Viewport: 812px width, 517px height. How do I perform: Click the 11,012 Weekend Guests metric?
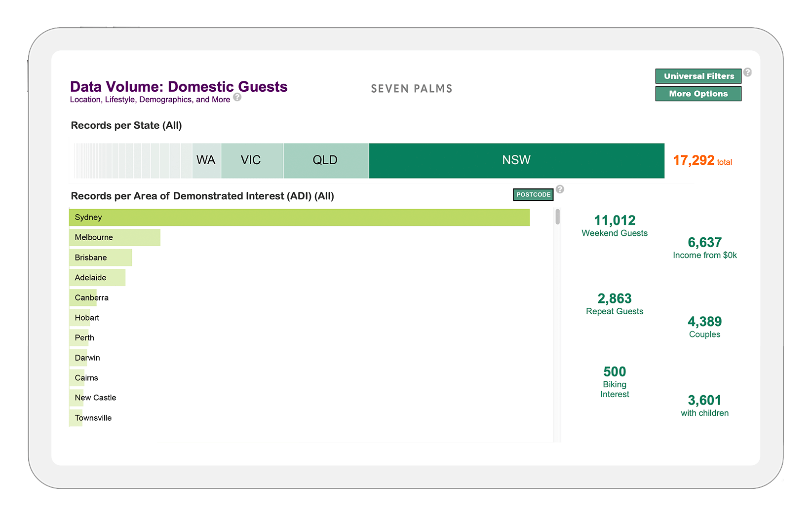[x=615, y=225]
